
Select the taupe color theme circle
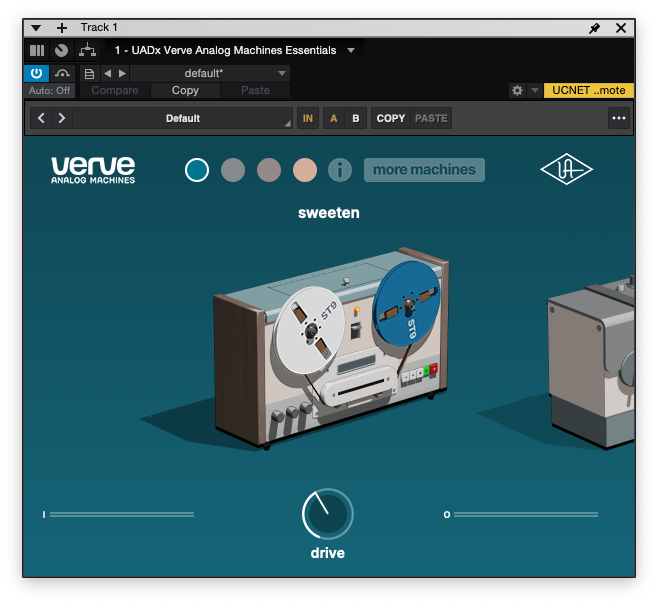[x=269, y=170]
